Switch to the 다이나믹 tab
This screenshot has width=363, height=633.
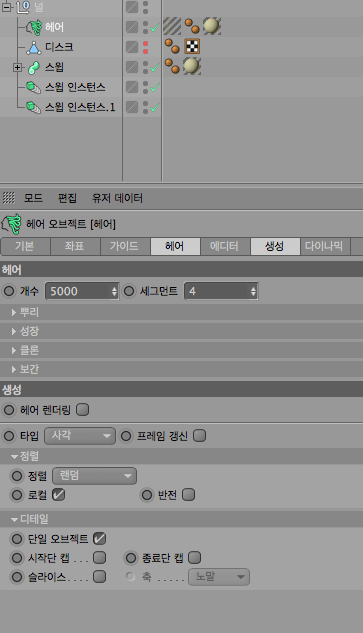coord(324,246)
